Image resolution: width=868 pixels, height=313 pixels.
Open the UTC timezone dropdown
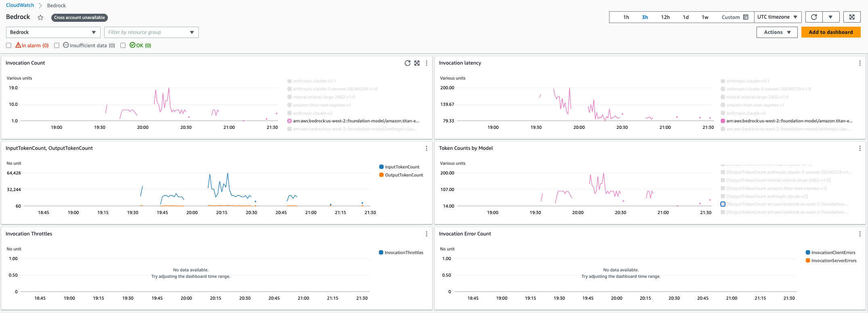[777, 17]
